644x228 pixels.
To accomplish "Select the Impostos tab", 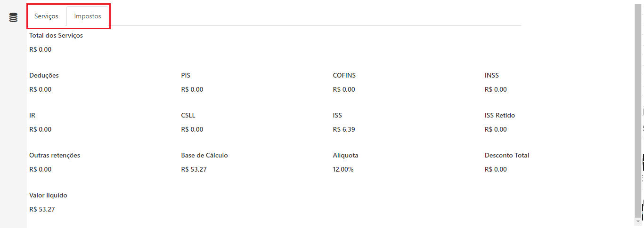I will [88, 16].
